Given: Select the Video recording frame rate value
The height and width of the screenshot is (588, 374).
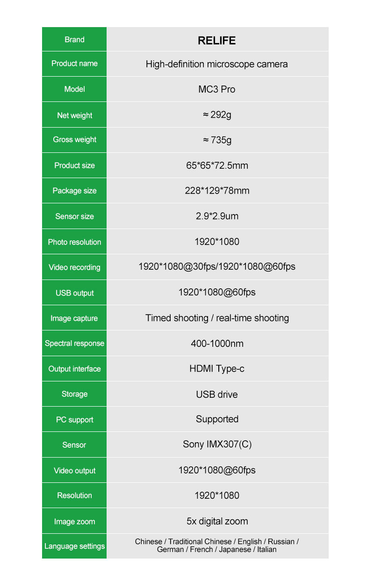Looking at the screenshot, I should (217, 267).
